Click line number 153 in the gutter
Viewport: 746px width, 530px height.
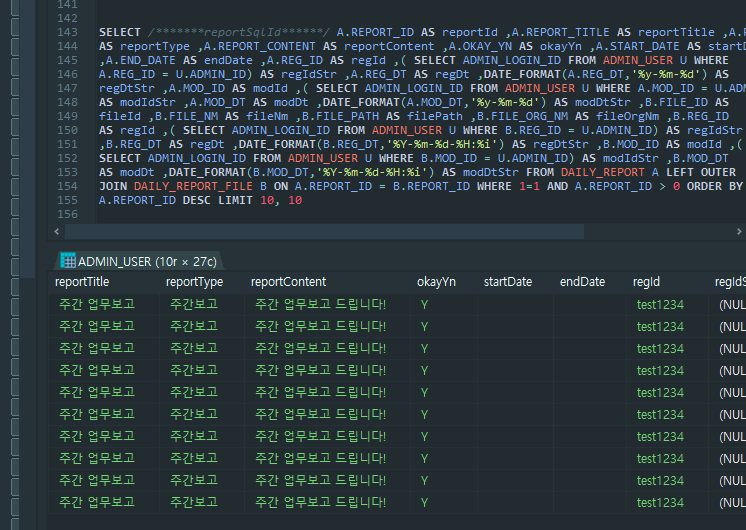pos(67,172)
